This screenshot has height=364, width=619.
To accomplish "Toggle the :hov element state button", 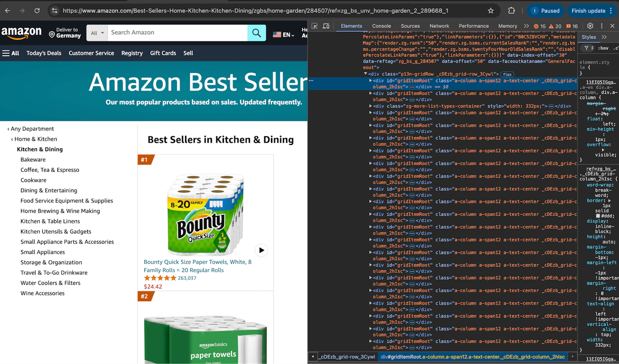I will [x=603, y=48].
